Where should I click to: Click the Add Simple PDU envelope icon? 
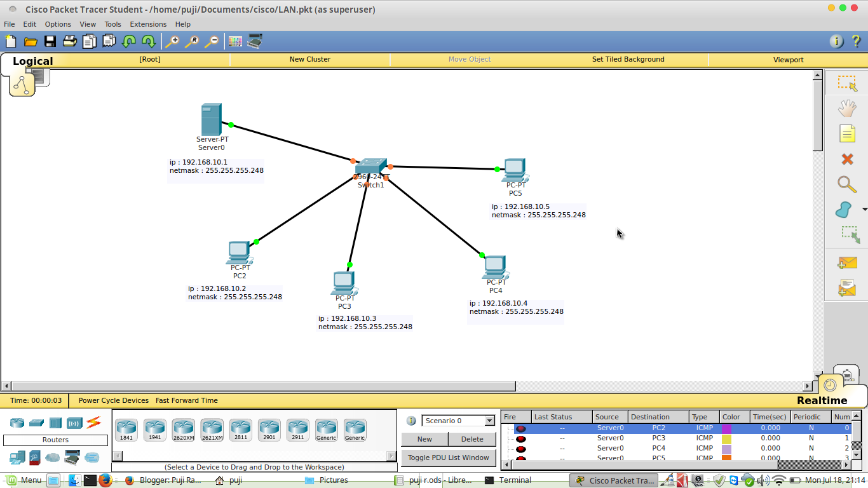coord(846,262)
